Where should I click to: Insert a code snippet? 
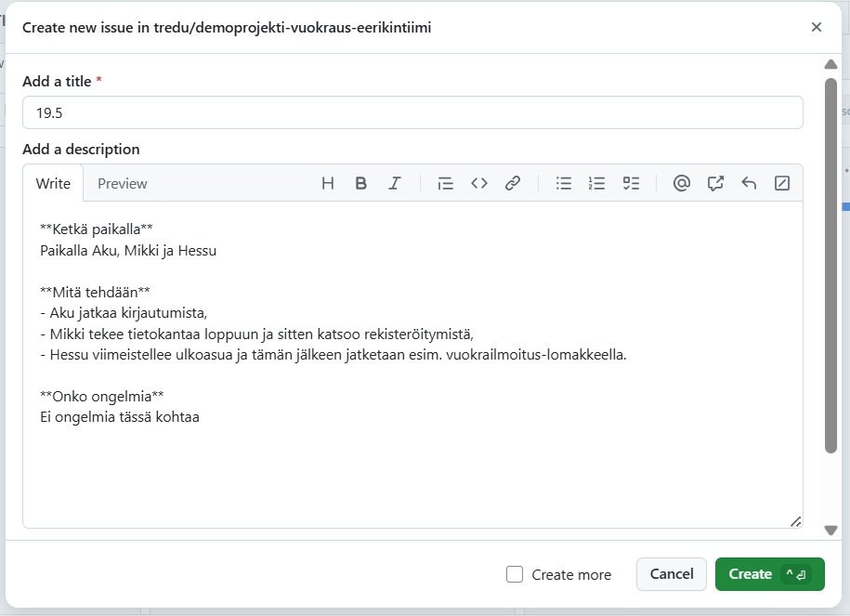coord(478,183)
